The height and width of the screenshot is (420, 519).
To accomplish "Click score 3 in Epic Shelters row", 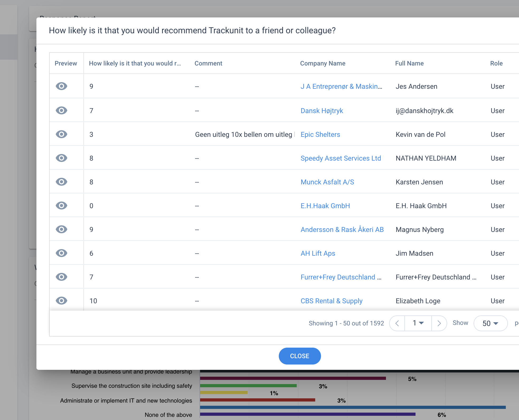I will point(91,134).
